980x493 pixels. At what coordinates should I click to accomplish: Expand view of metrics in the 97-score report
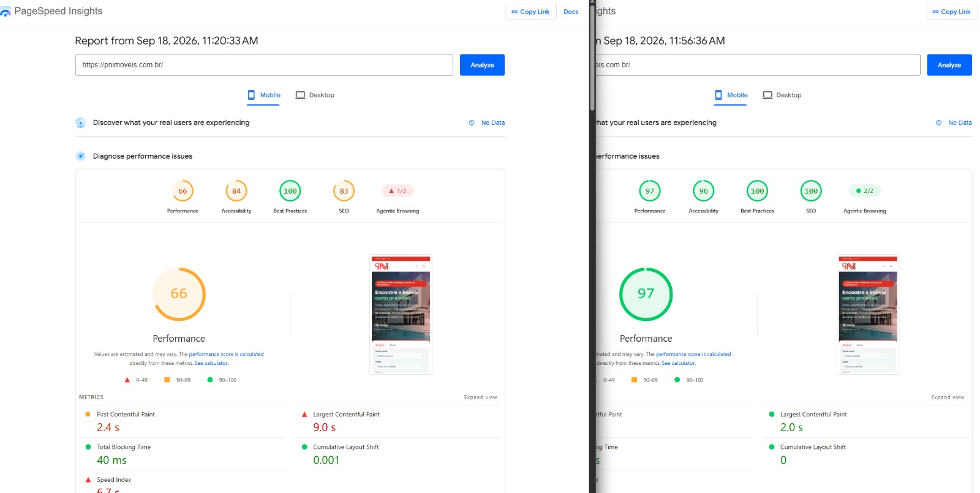[948, 397]
